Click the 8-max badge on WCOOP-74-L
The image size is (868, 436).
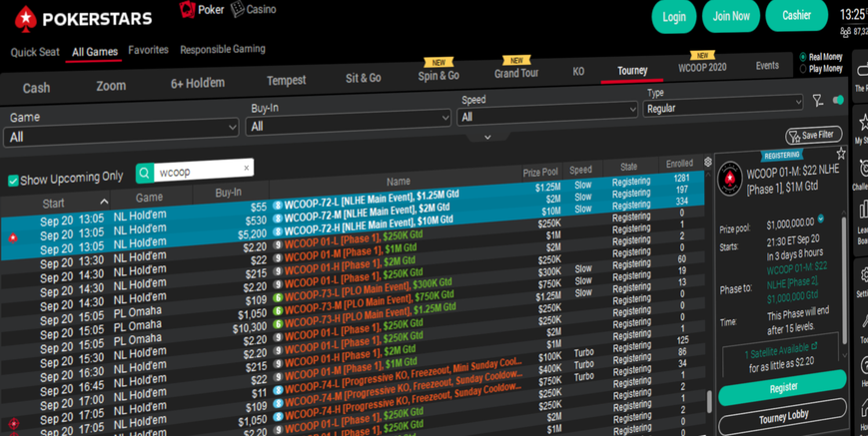(x=278, y=390)
